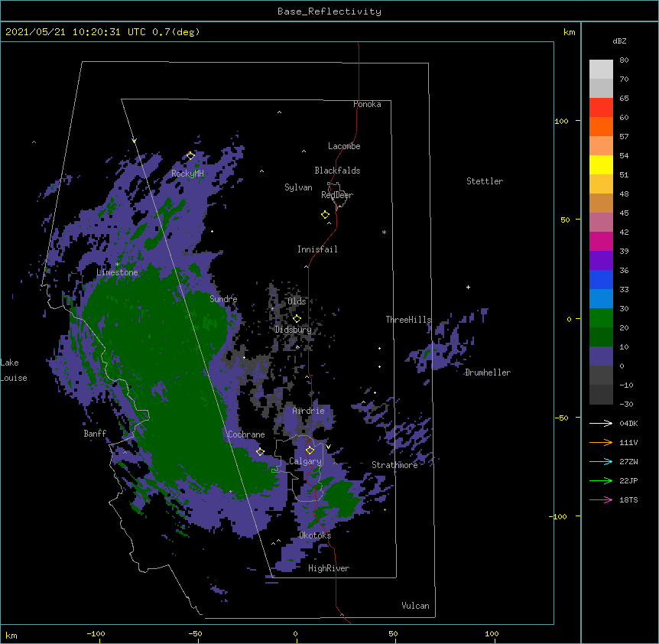Click the ThreeHills town label
The width and height of the screenshot is (659, 644).
[408, 320]
